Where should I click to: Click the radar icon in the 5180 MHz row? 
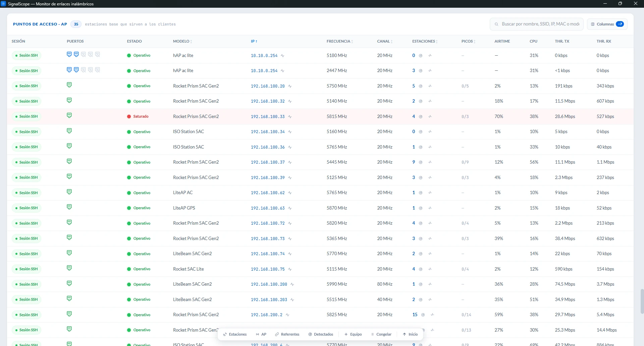[x=420, y=56]
